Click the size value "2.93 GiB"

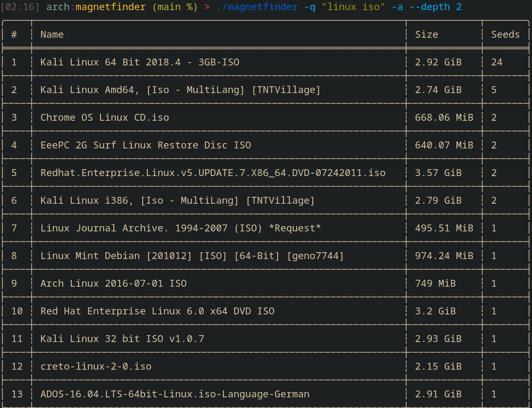(438, 339)
